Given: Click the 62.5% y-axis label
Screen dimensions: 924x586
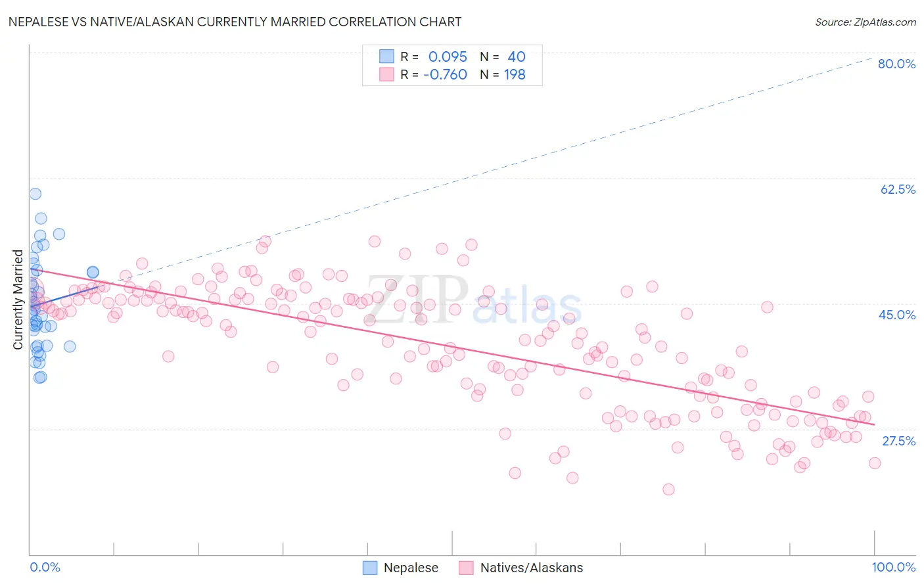Looking at the screenshot, I should tap(898, 189).
